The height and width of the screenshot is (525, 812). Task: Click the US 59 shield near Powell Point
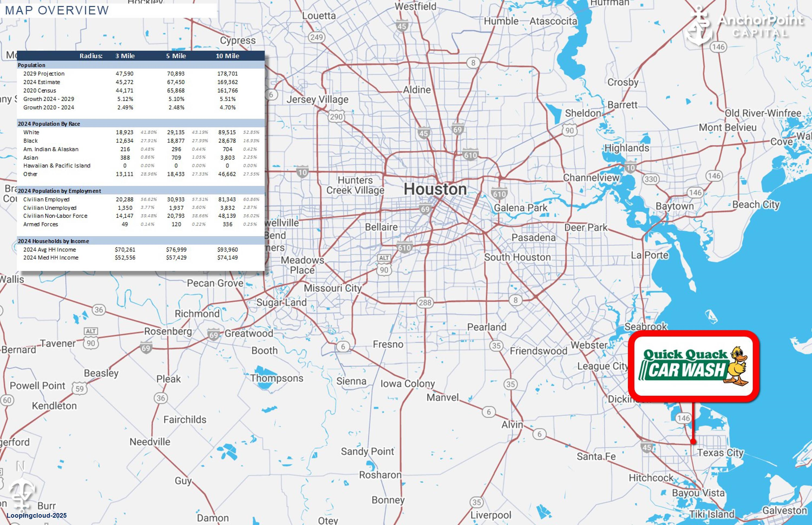coord(80,389)
